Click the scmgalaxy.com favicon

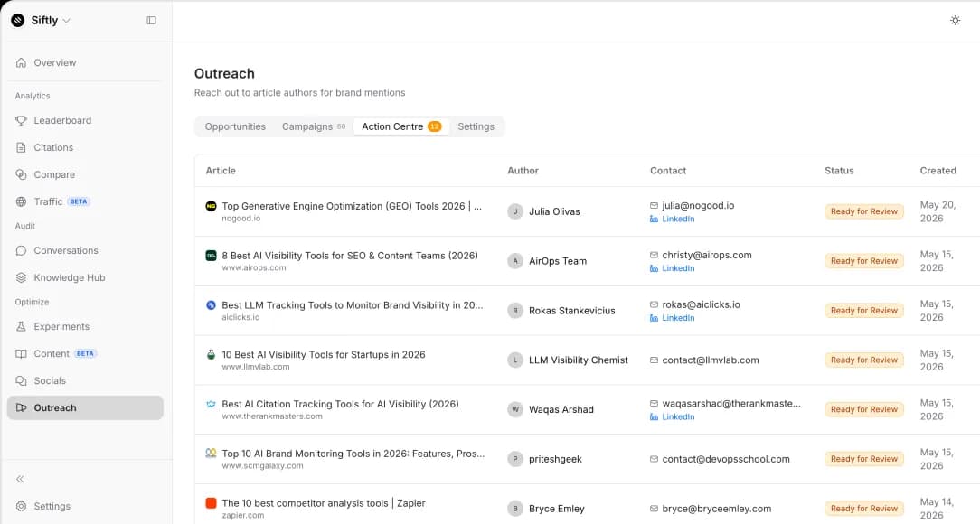[212, 454]
